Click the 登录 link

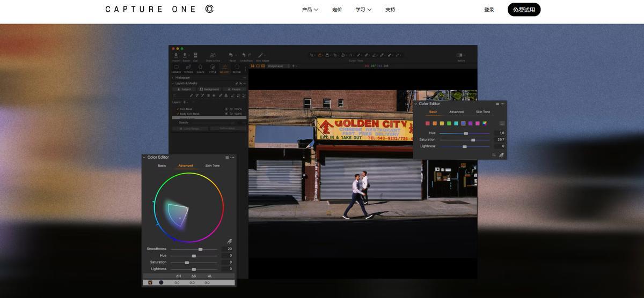pos(489,10)
